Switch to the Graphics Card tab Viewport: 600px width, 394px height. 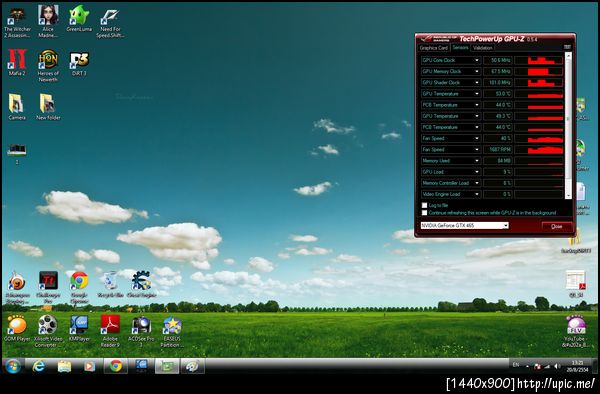(x=433, y=48)
